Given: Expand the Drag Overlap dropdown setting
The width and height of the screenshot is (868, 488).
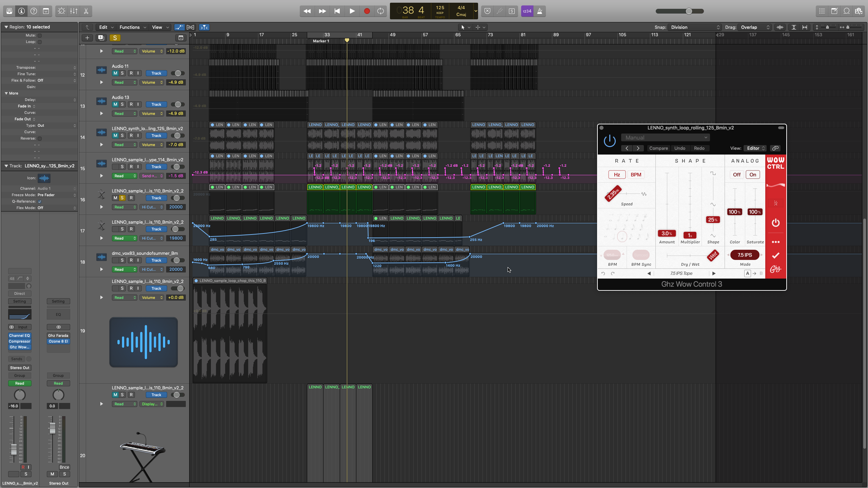Looking at the screenshot, I should pos(753,27).
